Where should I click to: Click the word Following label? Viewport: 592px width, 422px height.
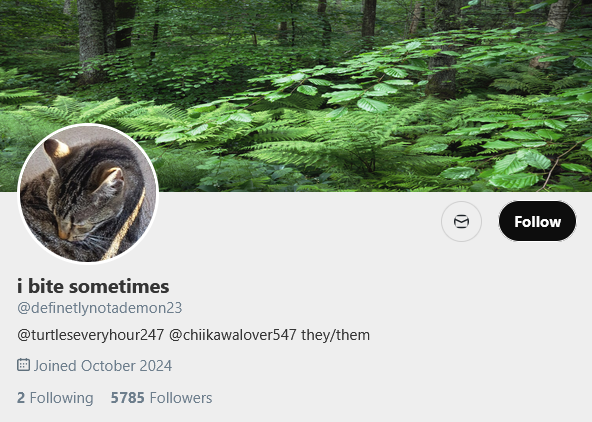click(x=62, y=398)
